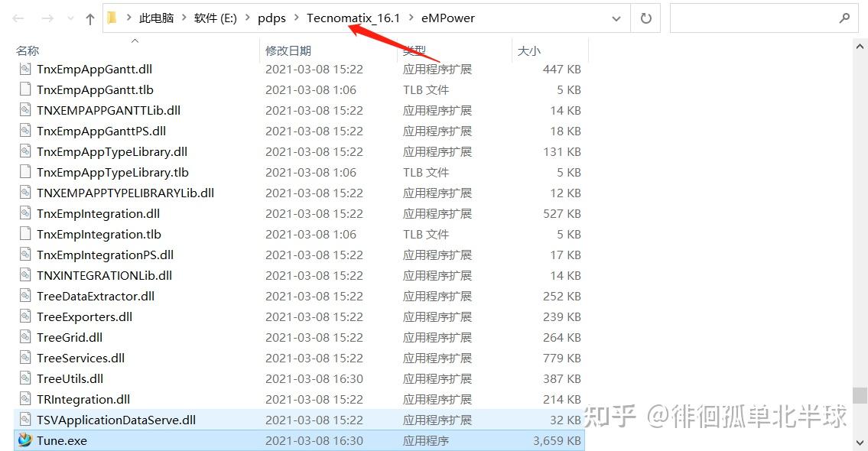
Task: Select TreeGrid.dll file icon
Action: 25,338
